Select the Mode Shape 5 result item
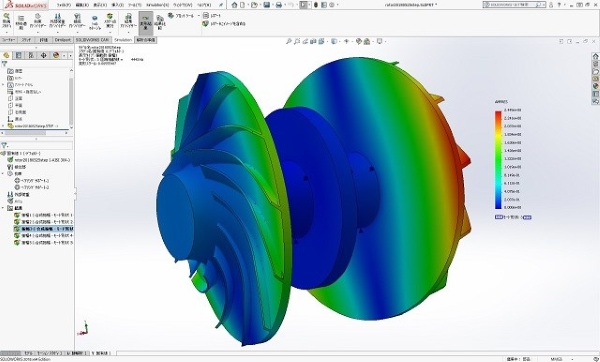Image resolution: width=600 pixels, height=362 pixels. [43, 243]
